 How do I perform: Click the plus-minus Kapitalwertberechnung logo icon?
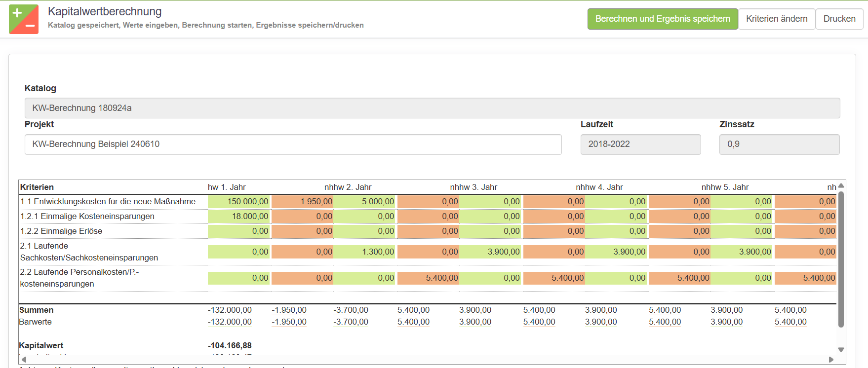pos(24,19)
